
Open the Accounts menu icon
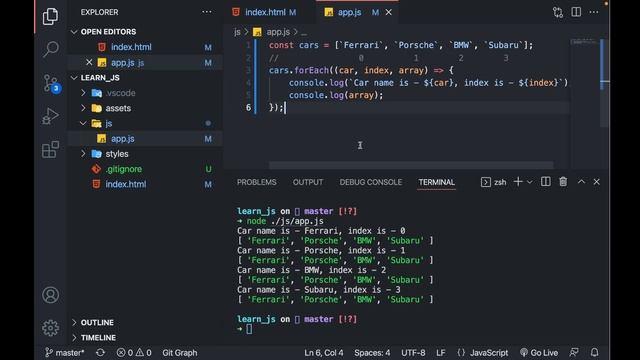click(51, 295)
